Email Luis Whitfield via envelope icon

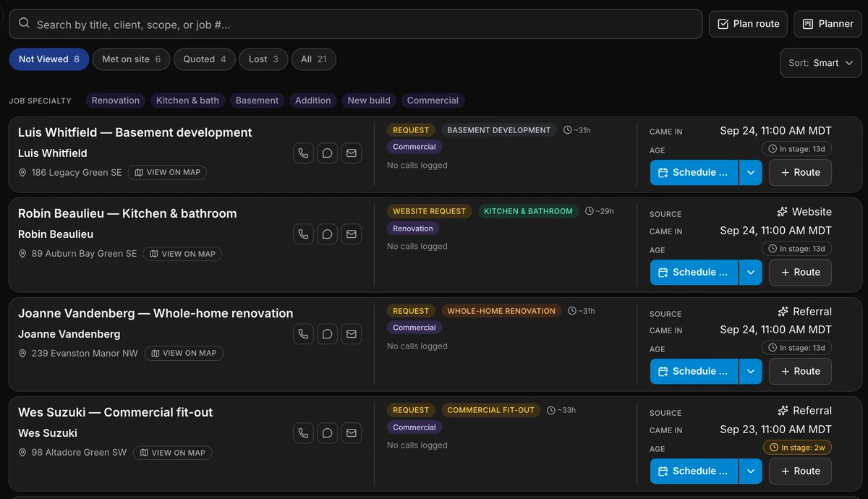(352, 153)
